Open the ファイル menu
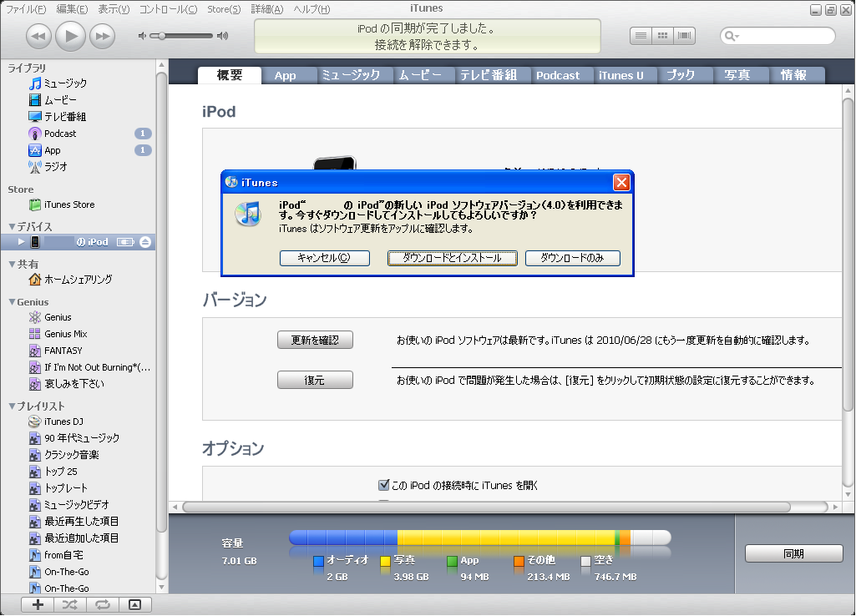Image resolution: width=856 pixels, height=616 pixels. pos(26,9)
